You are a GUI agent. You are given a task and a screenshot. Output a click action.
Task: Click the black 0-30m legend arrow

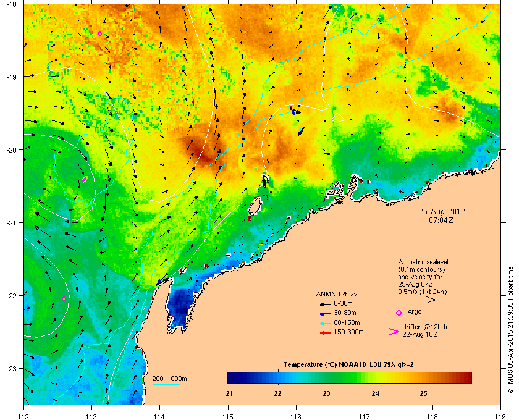coord(325,304)
